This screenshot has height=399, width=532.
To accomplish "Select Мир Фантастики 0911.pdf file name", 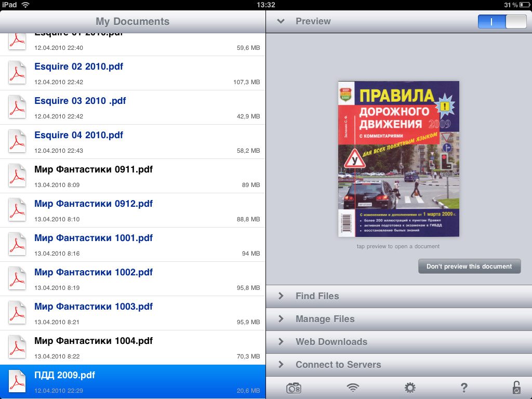I will click(94, 169).
